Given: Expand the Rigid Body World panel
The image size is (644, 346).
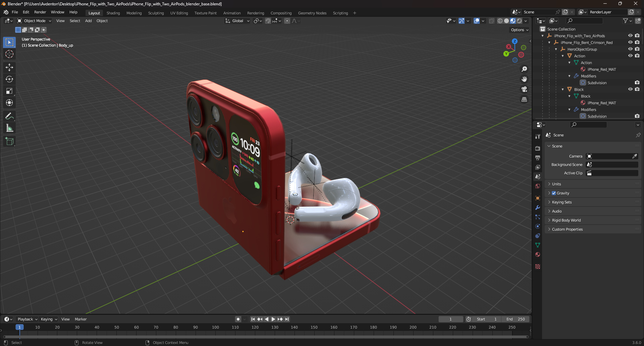Looking at the screenshot, I should point(593,220).
